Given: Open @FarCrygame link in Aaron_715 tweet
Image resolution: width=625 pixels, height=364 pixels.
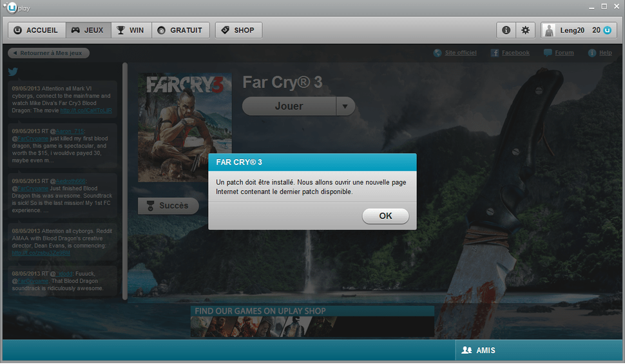Looking at the screenshot, I should coord(33,139).
